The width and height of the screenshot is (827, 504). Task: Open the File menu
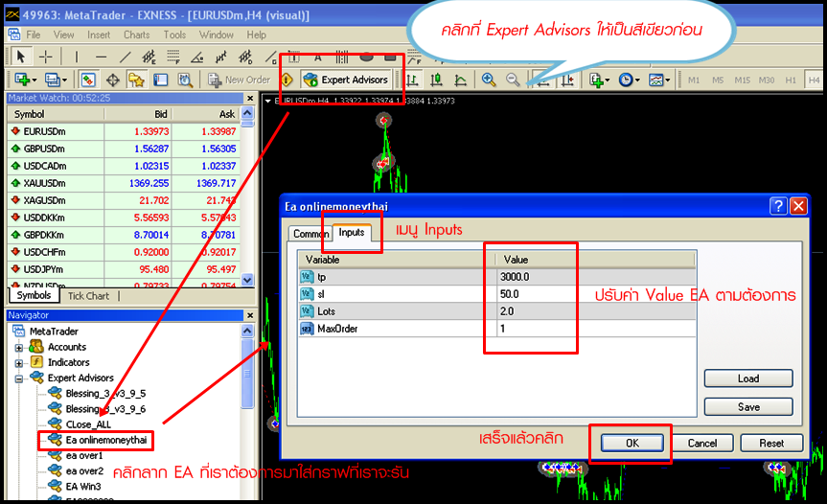click(34, 34)
